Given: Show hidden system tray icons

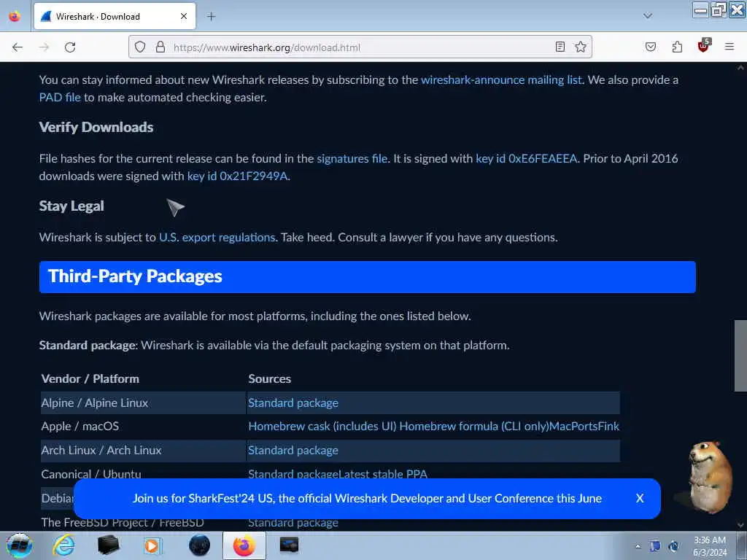Looking at the screenshot, I should [638, 547].
